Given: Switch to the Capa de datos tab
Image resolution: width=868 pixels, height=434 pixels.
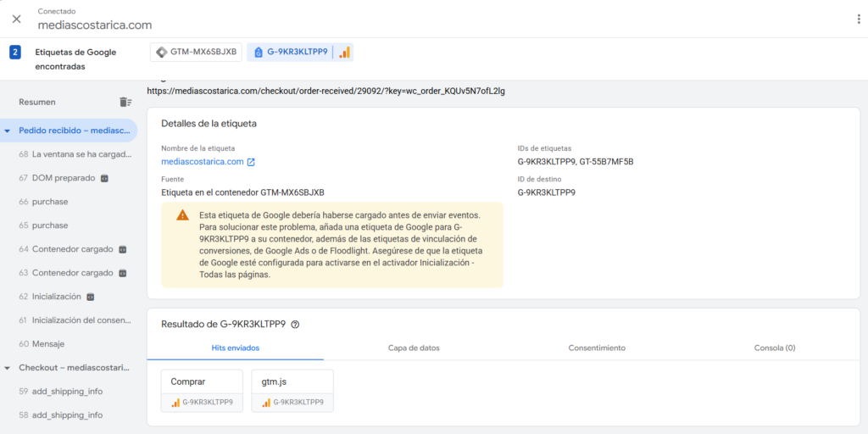Looking at the screenshot, I should click(413, 348).
